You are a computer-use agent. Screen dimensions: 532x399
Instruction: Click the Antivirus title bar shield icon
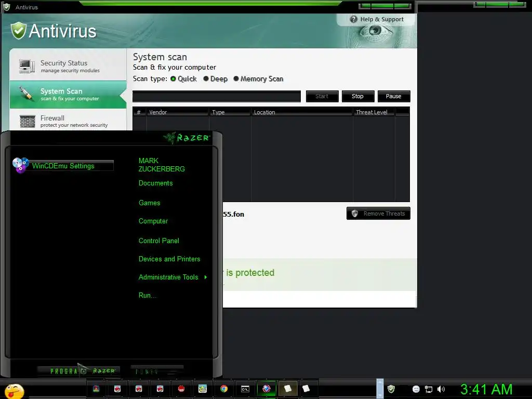(x=6, y=7)
